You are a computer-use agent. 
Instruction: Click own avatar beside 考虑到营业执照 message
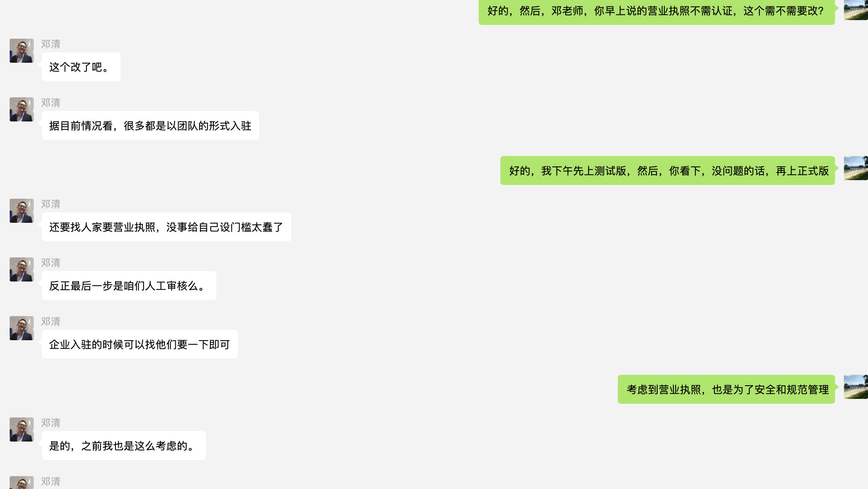coord(856,387)
